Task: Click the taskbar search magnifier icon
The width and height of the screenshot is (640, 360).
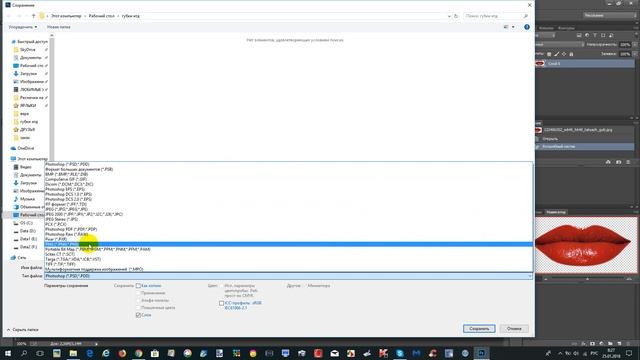Action: [24, 353]
